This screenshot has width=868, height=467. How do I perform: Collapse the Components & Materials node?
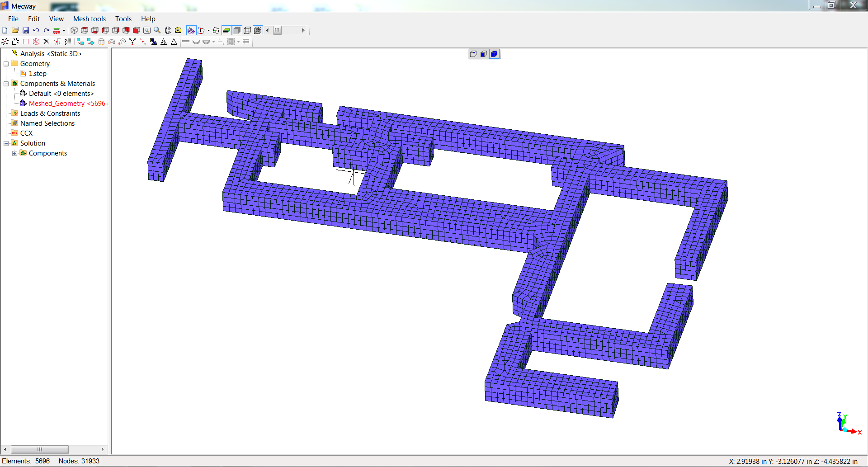tap(6, 84)
